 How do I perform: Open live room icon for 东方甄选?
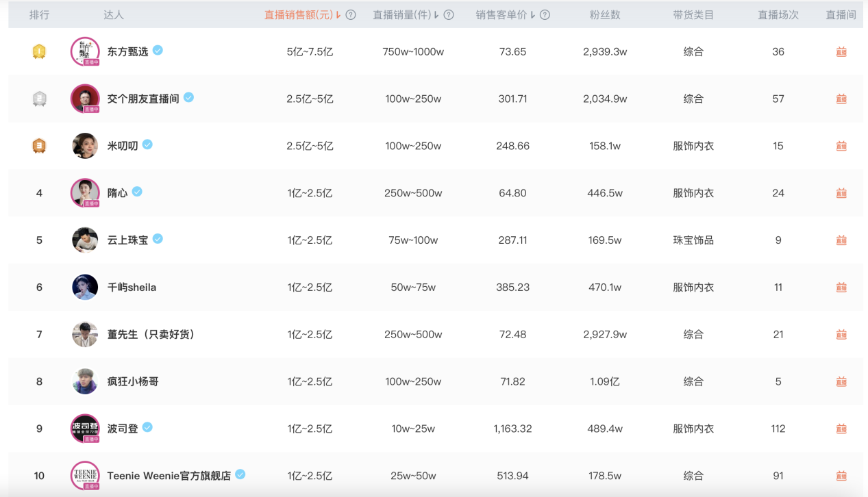click(x=841, y=52)
